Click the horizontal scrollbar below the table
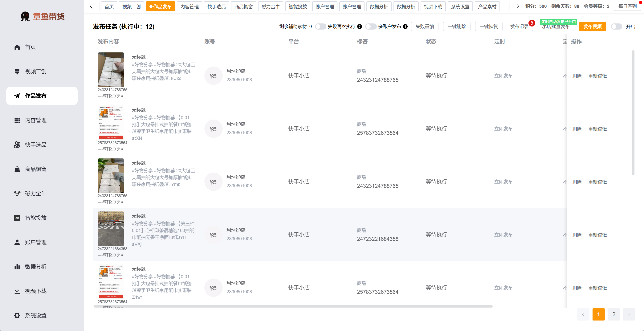This screenshot has height=331, width=644. (293, 306)
